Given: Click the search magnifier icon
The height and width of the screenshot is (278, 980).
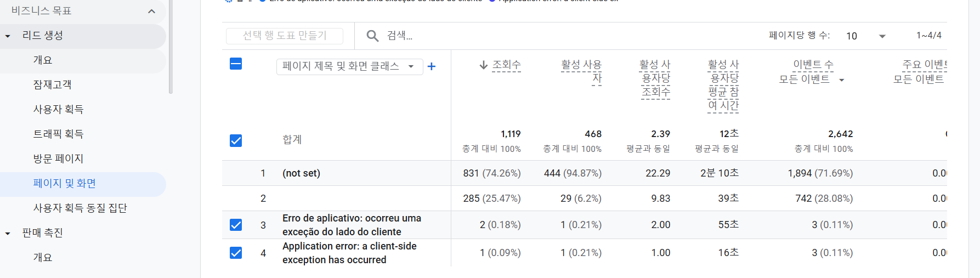Looking at the screenshot, I should tap(372, 36).
